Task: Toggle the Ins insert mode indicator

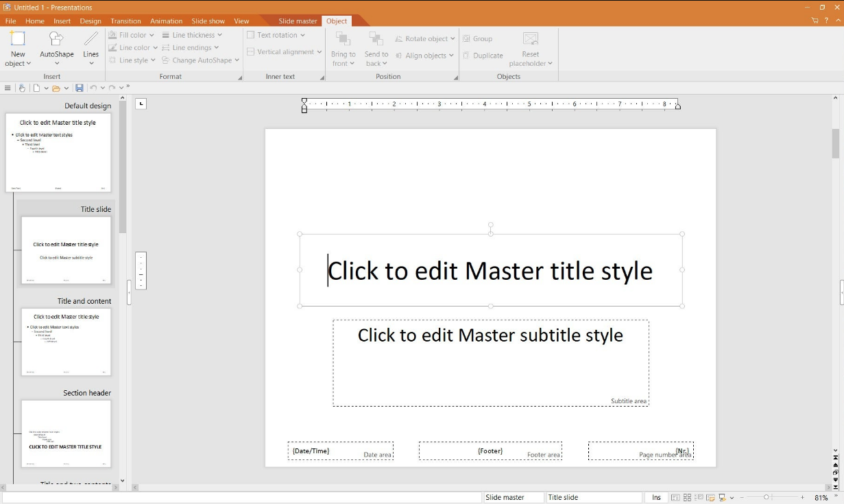Action: (x=656, y=498)
